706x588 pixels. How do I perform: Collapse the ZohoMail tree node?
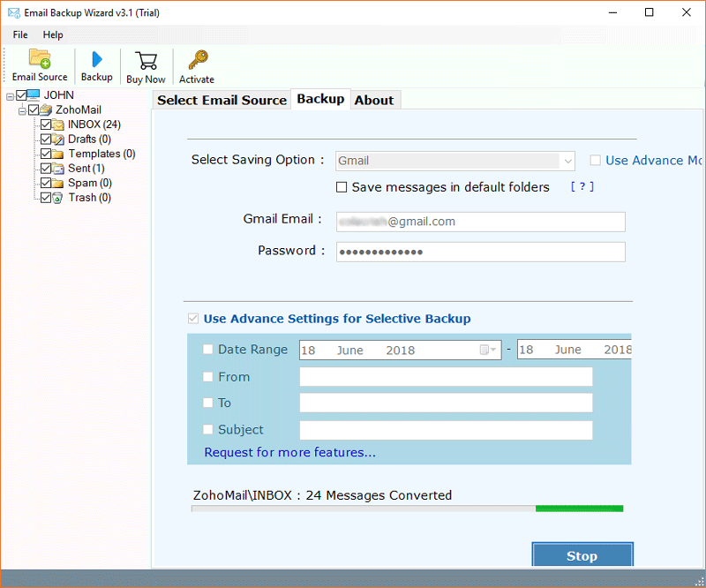pos(22,111)
